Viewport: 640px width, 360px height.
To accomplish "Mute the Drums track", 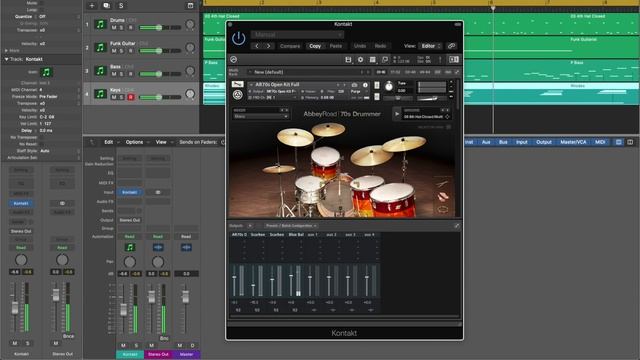I will pyautogui.click(x=114, y=28).
